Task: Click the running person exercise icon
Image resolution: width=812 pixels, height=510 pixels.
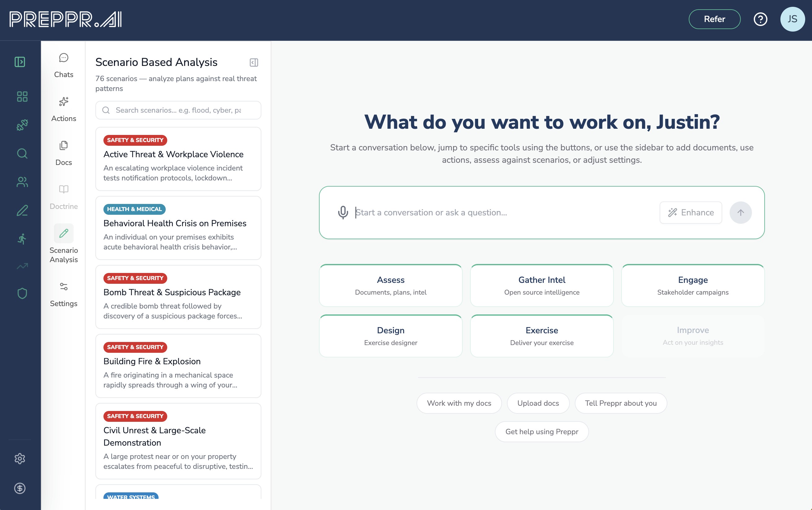Action: click(x=22, y=239)
